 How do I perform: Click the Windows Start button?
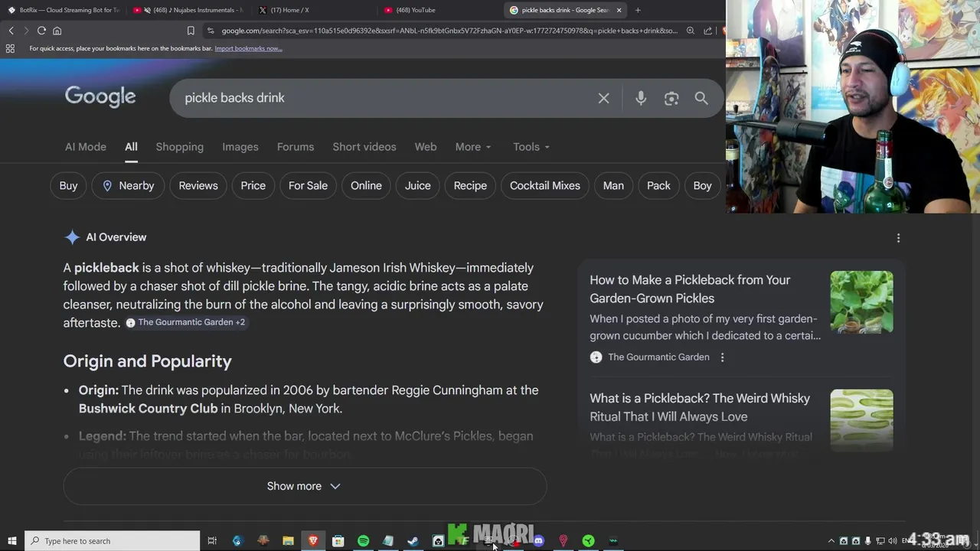click(11, 541)
